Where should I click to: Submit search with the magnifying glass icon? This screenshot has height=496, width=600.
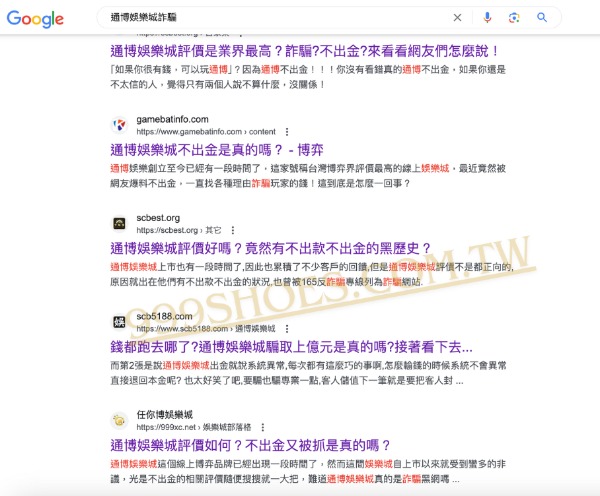click(541, 17)
